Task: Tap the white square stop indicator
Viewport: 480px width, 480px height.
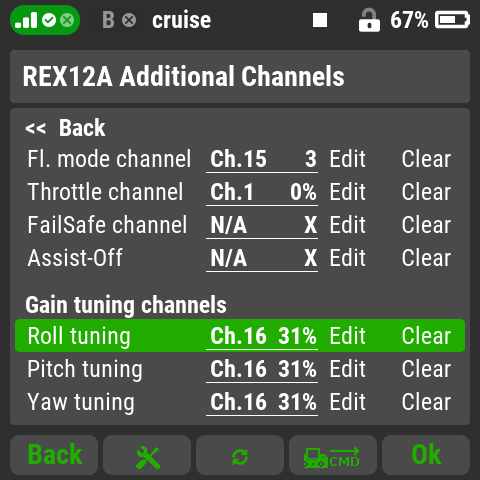Action: 320,20
